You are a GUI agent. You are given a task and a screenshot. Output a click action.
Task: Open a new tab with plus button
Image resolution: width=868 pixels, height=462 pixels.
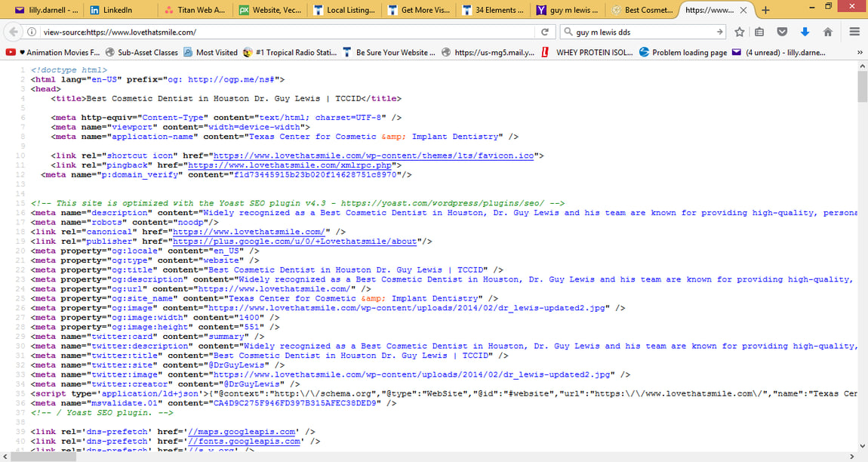(x=765, y=10)
